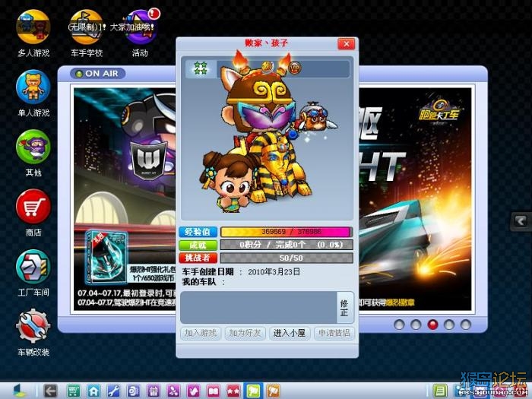The image size is (532, 399).
Task: Click the 挑战者 50/50 progress bar
Action: 287,258
